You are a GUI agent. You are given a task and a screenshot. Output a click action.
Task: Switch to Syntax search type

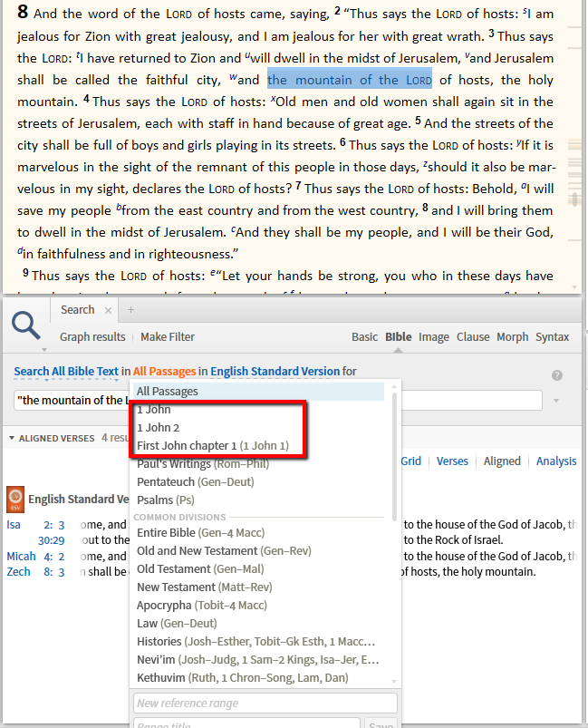pyautogui.click(x=552, y=337)
